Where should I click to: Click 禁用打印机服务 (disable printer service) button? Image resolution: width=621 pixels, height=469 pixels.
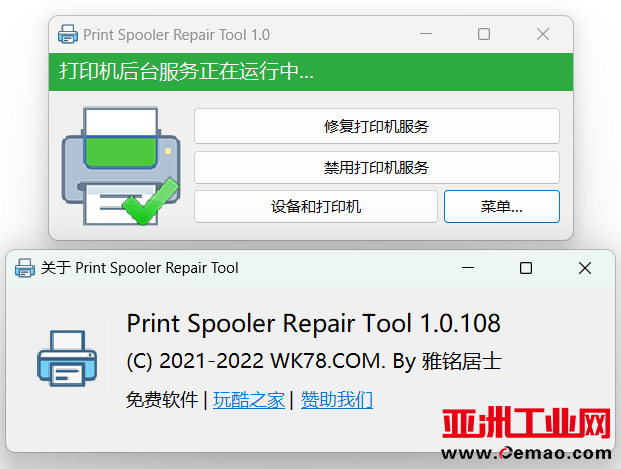click(x=377, y=167)
